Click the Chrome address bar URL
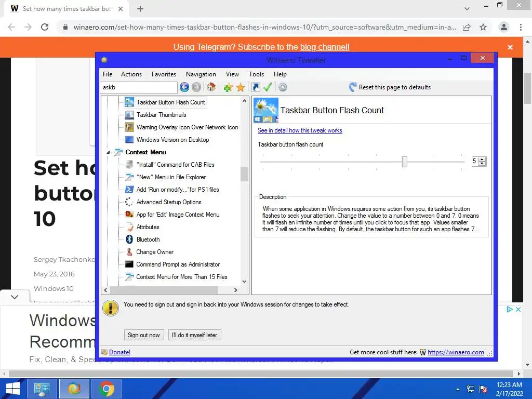 point(264,27)
